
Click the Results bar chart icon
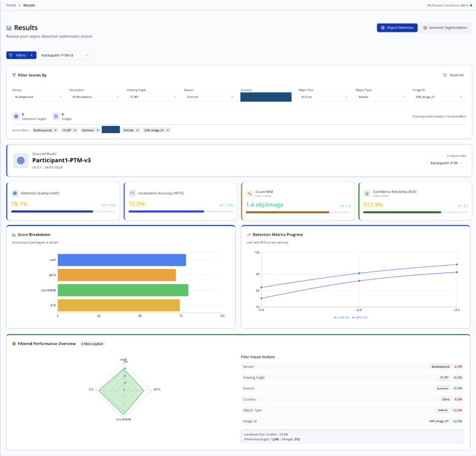coord(9,28)
